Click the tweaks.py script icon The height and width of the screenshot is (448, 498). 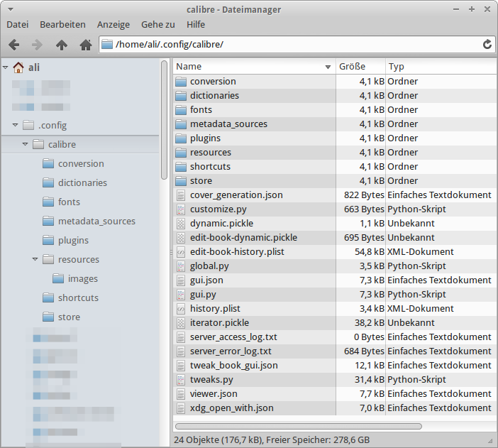(x=181, y=380)
